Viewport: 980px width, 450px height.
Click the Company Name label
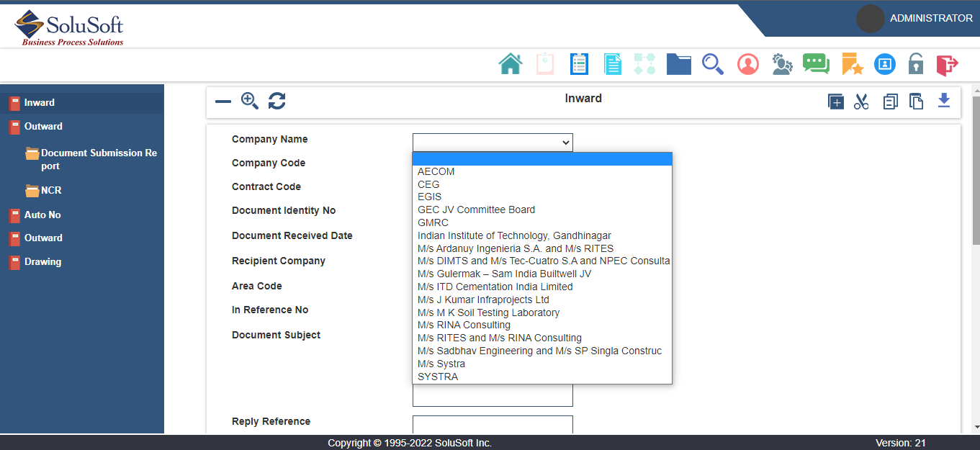tap(269, 140)
